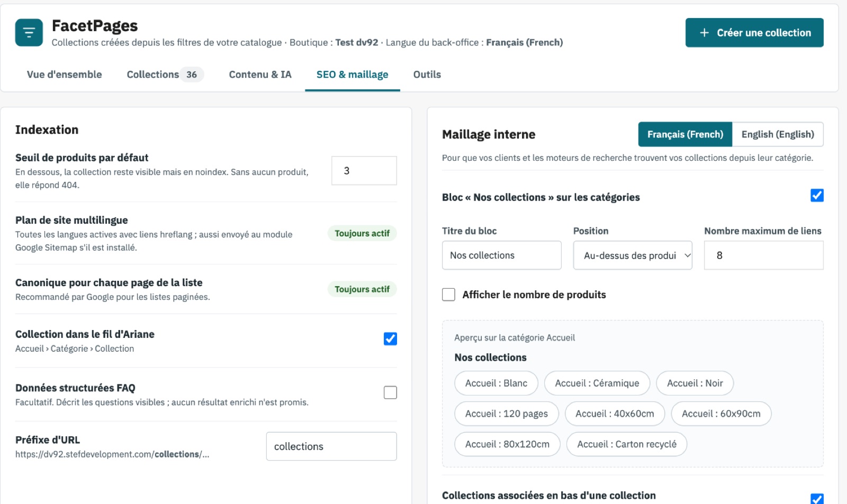Click the Nombre maximum de liens field

click(x=763, y=255)
